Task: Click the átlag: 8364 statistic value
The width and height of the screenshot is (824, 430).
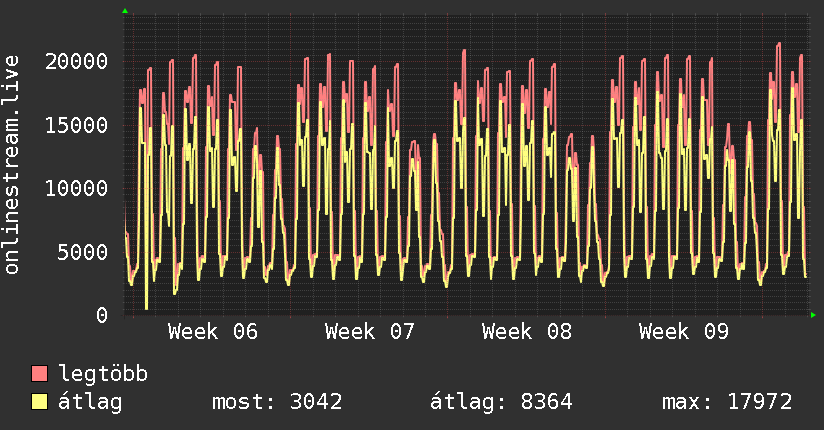Action: pyautogui.click(x=500, y=402)
